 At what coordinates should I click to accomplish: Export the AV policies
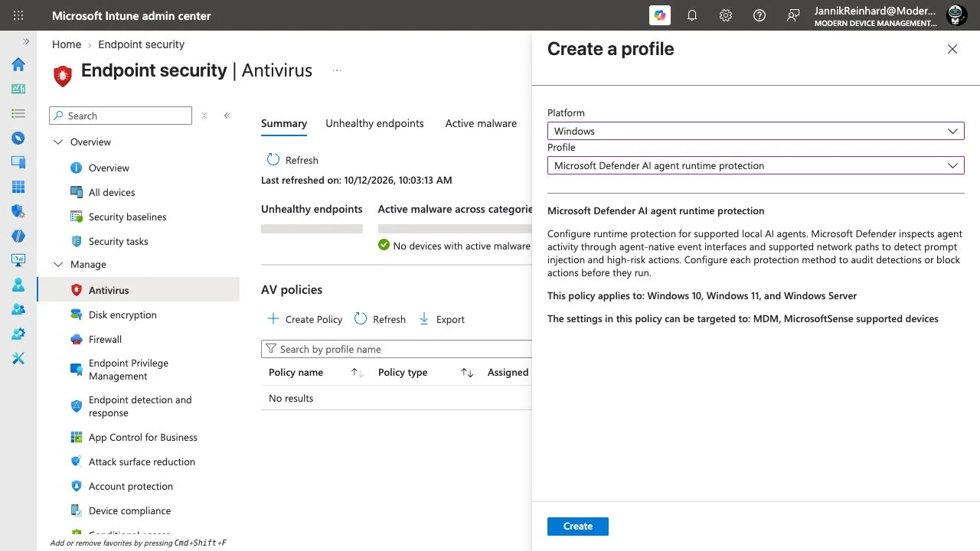coord(442,319)
